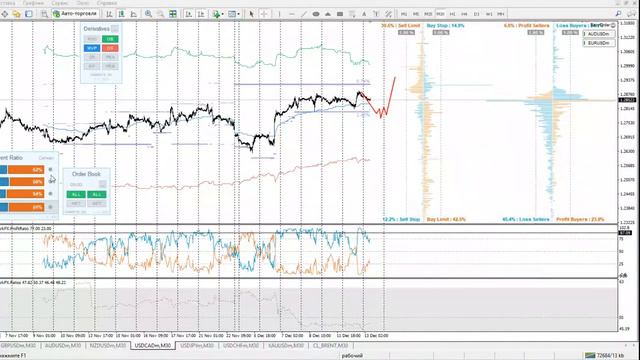Click the AUDUSDm symbol button
Image resolution: width=640 pixels, height=360 pixels.
tap(599, 34)
